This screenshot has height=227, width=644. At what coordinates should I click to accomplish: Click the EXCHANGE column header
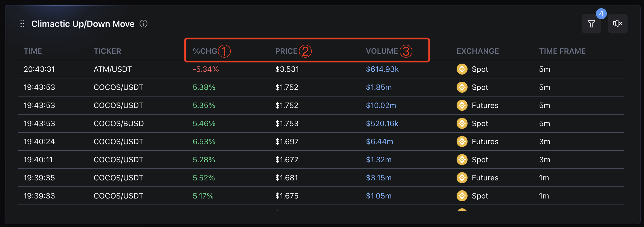(x=478, y=51)
